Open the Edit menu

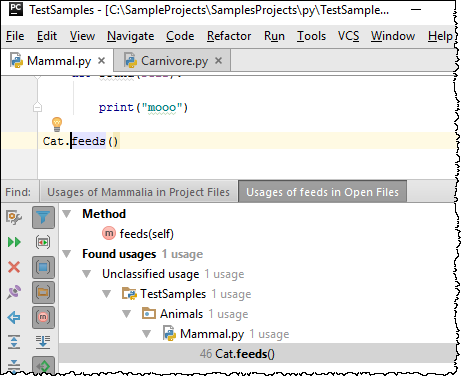[47, 36]
